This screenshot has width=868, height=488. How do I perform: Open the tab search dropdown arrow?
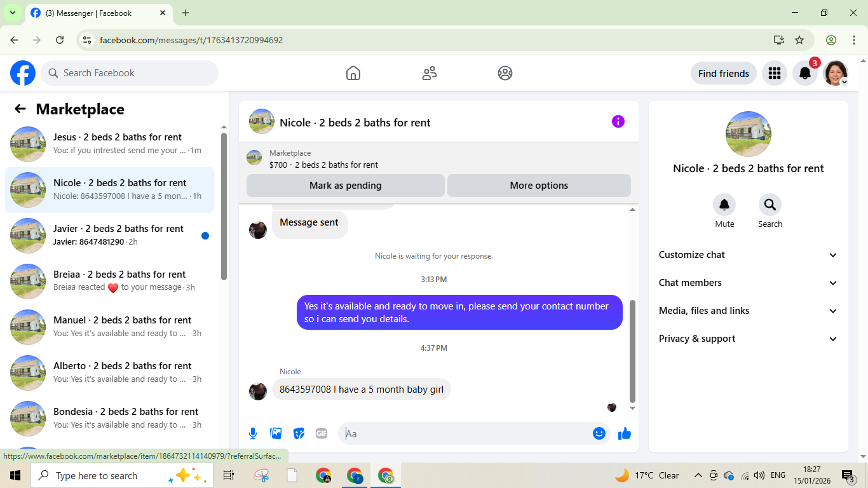click(x=12, y=13)
